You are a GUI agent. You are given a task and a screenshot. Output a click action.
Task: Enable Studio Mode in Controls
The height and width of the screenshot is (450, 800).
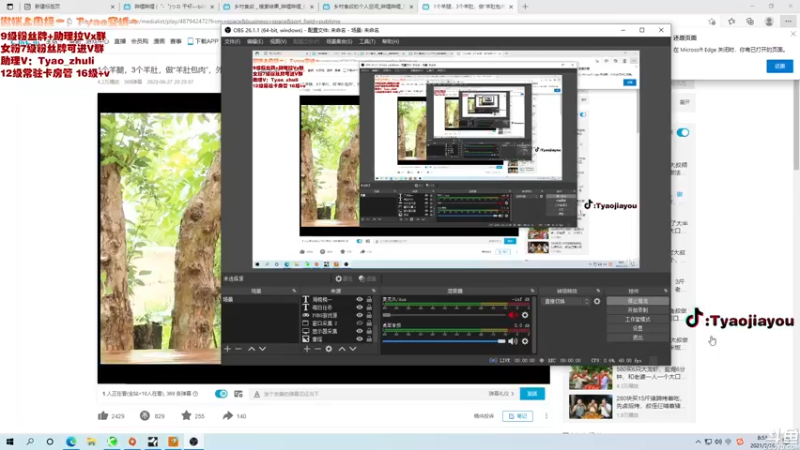[x=638, y=319]
